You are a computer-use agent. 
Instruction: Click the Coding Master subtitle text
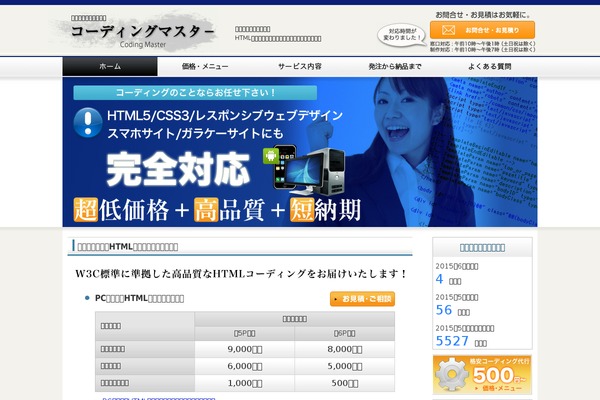click(x=143, y=44)
